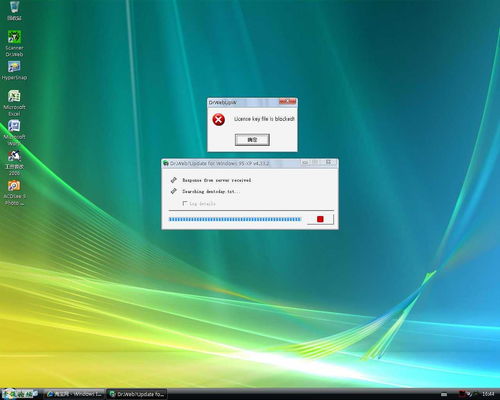Open the Recycle Bin desktop icon

coord(14,10)
